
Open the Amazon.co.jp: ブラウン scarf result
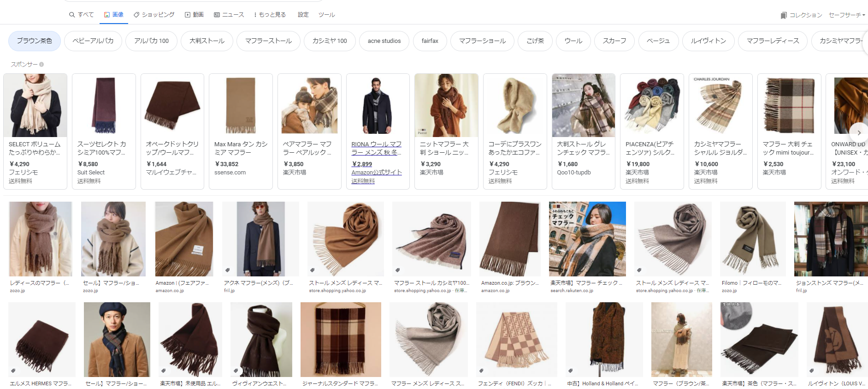tap(510, 239)
